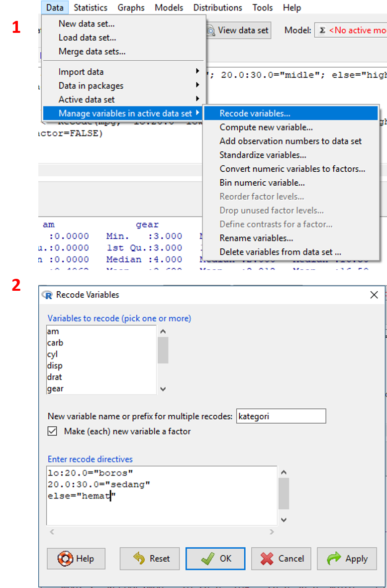Viewport: 387px width, 588px height.
Task: Click recode directives horizontal scroll-left arrow
Action: [x=52, y=532]
